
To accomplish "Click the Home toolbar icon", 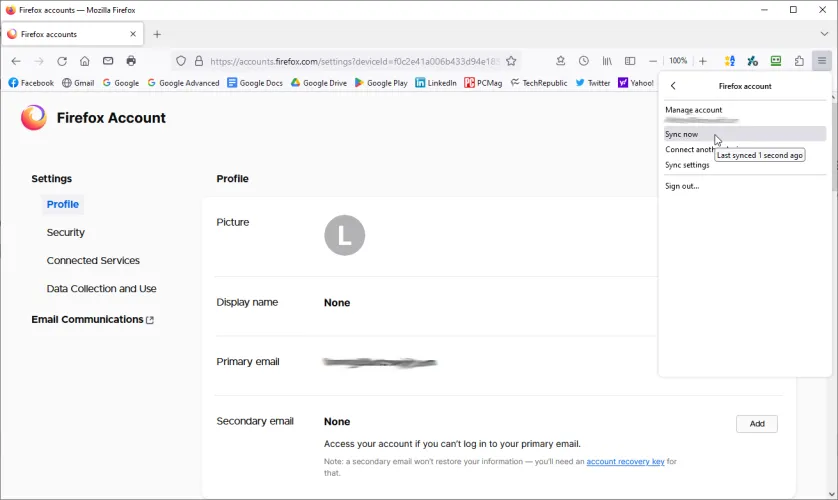I will [85, 61].
